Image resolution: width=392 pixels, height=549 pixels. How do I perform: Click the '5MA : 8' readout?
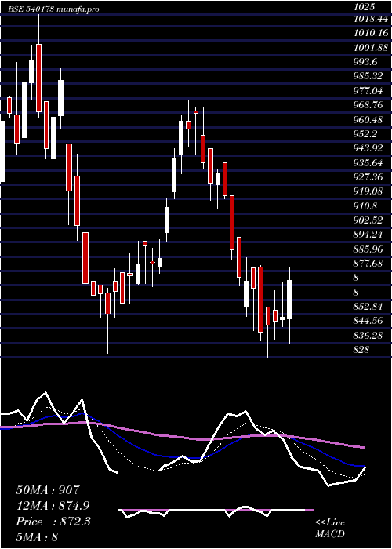37,536
